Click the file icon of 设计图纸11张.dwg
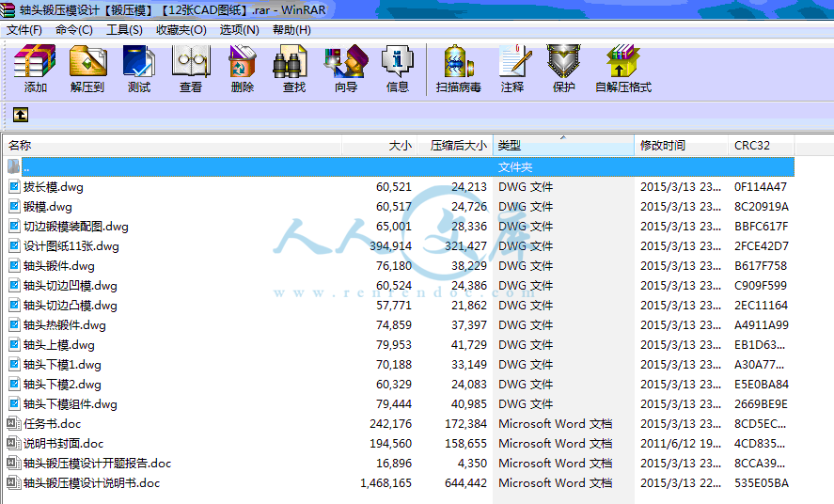 (14, 245)
